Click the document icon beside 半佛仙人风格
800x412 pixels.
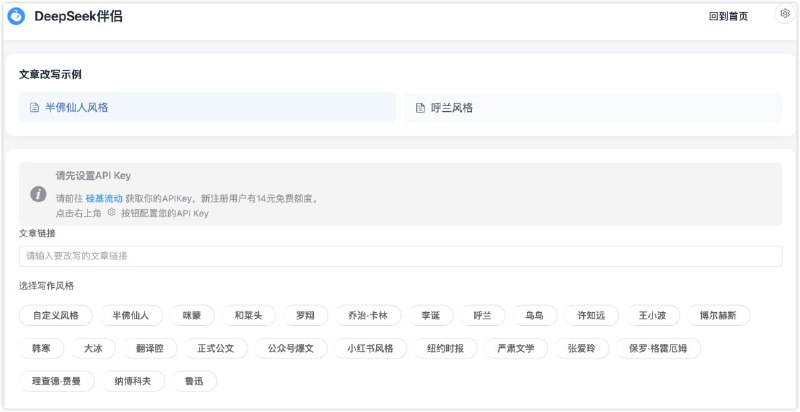[x=34, y=108]
